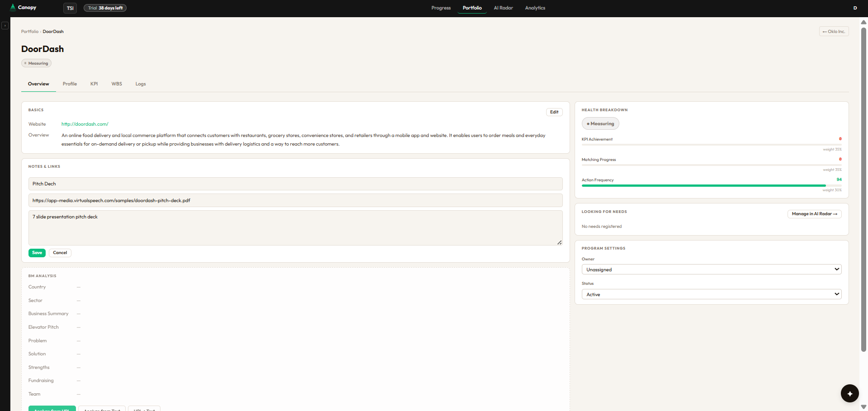Click the "Business Summary" row label
This screenshot has height=411, width=868.
pyautogui.click(x=48, y=314)
